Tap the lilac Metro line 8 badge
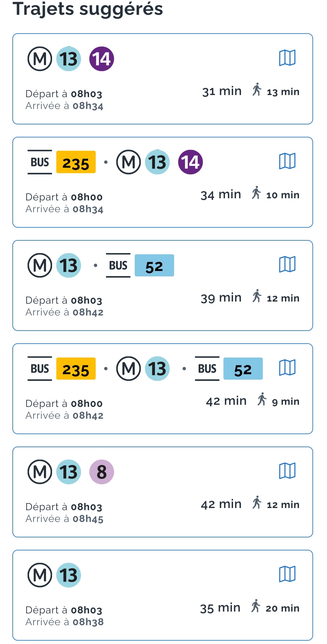 (101, 472)
